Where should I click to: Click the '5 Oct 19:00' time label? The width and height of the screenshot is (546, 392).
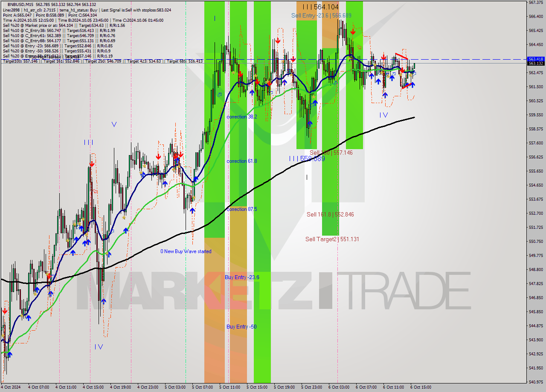click(x=284, y=387)
